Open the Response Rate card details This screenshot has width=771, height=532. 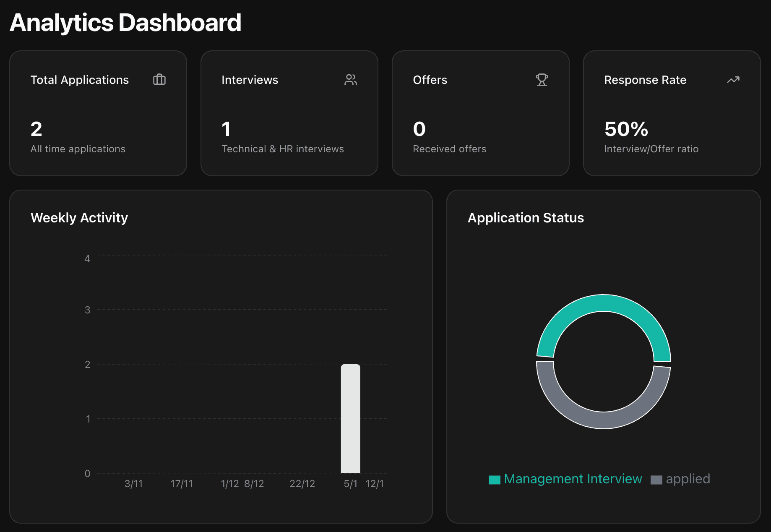[671, 113]
